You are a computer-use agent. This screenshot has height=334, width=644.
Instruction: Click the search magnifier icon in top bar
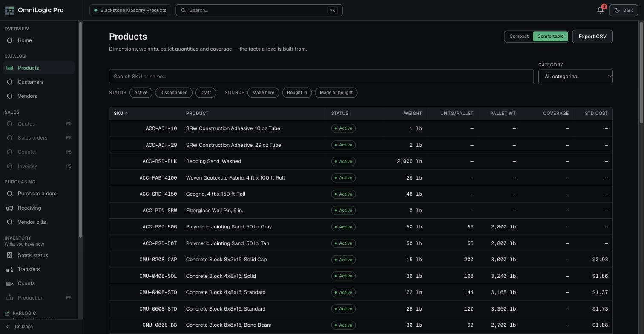pyautogui.click(x=184, y=10)
